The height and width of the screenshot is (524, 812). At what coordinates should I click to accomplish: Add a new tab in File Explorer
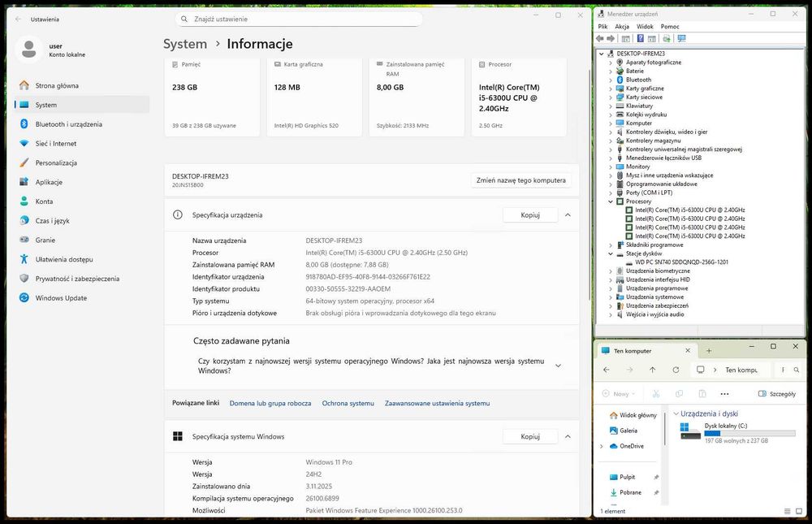(x=709, y=351)
